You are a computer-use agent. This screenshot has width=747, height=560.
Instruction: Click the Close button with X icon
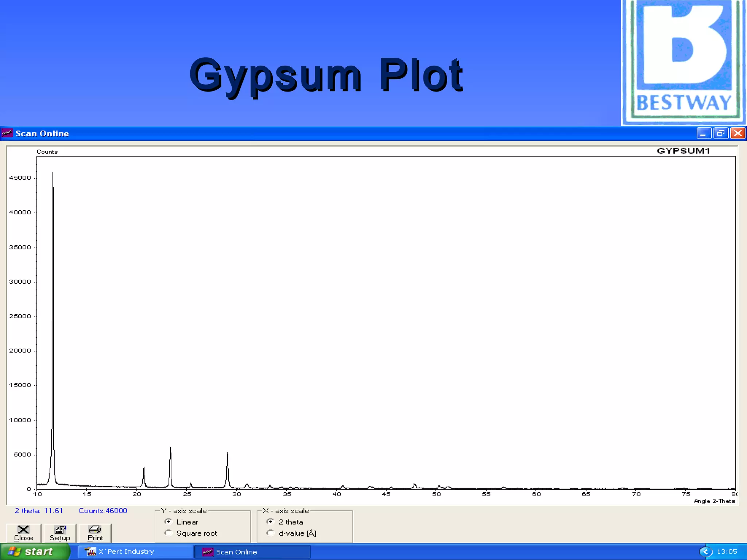23,533
